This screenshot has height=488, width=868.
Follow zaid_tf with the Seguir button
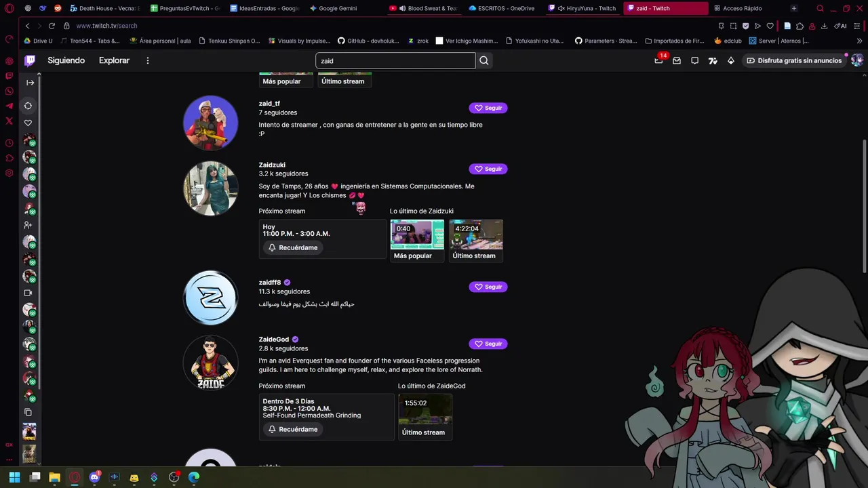click(x=488, y=108)
